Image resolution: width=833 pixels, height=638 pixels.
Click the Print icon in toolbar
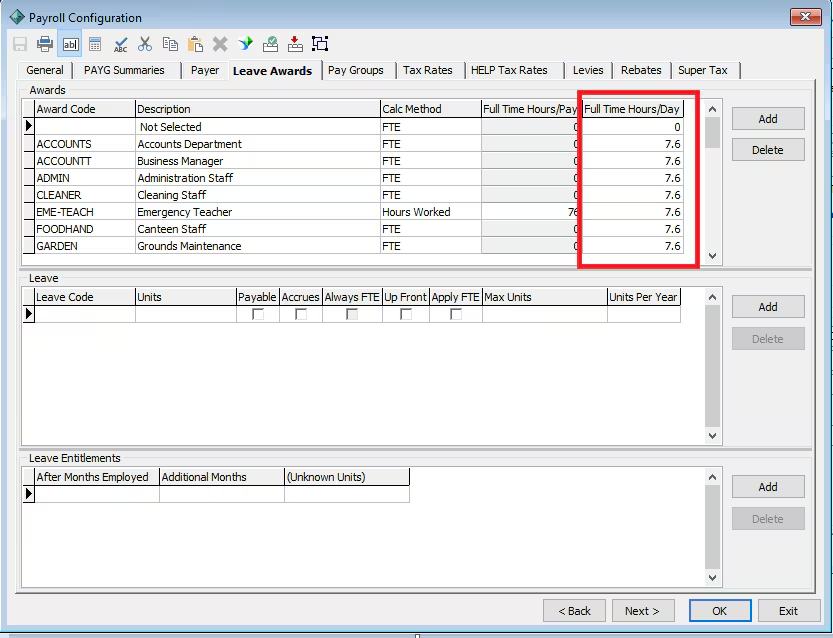click(45, 44)
